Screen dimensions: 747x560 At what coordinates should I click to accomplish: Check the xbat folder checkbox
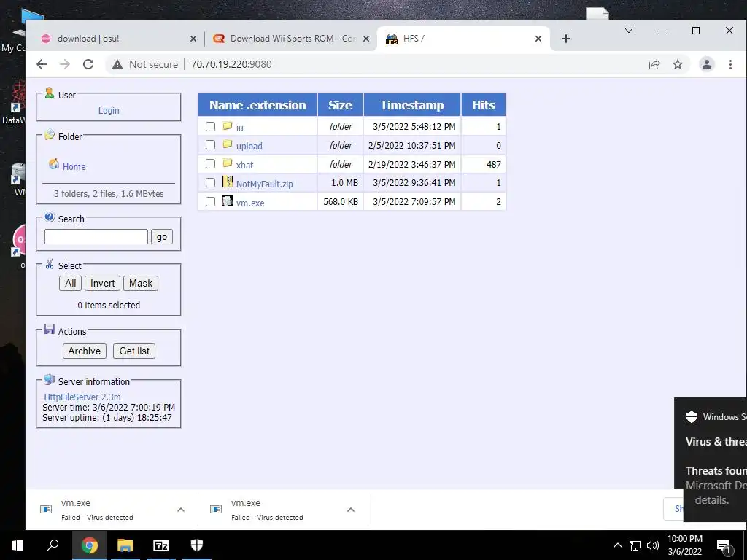point(210,164)
